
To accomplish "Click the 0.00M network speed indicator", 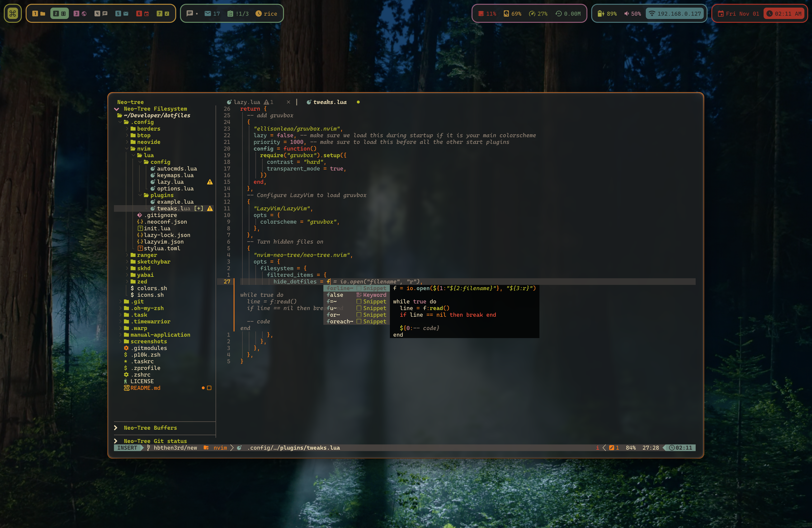I will coord(568,14).
